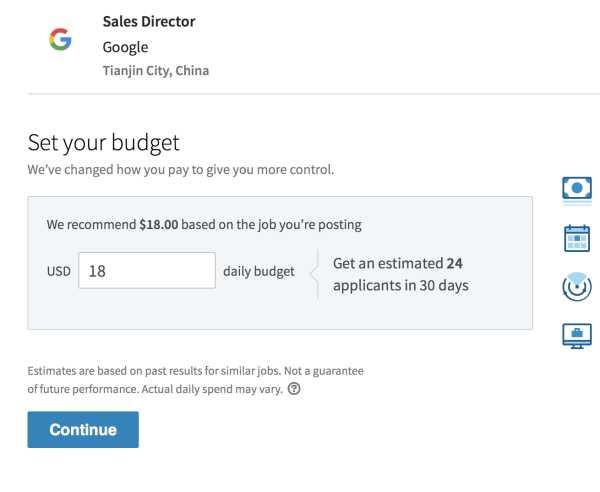
Task: Click the Set your budget heading
Action: [103, 141]
